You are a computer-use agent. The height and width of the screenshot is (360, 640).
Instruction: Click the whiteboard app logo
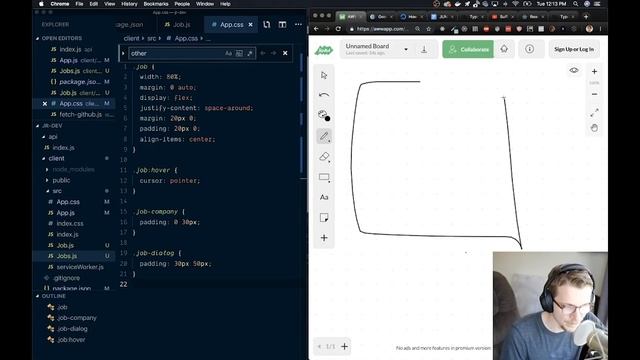(324, 50)
